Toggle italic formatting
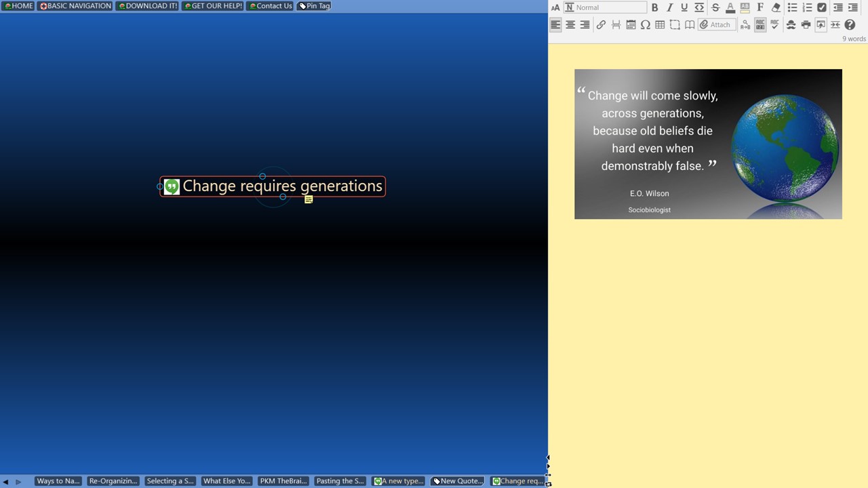868x488 pixels. pos(669,7)
